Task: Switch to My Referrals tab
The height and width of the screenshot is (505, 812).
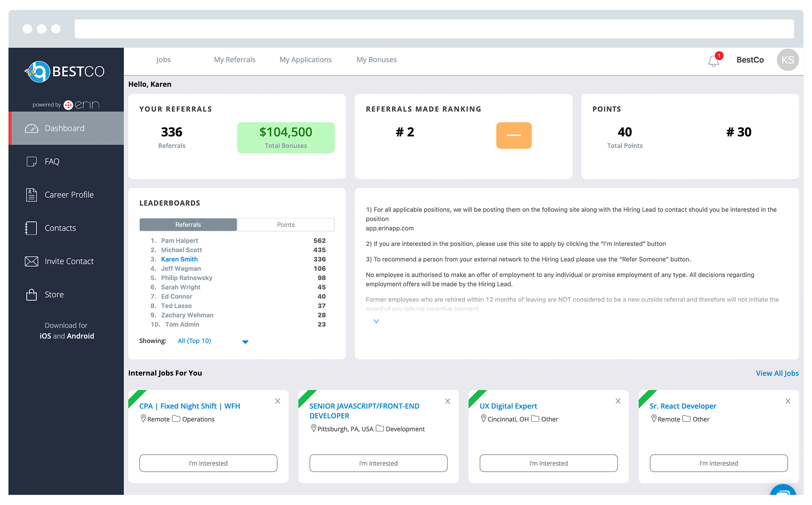Action: click(235, 60)
